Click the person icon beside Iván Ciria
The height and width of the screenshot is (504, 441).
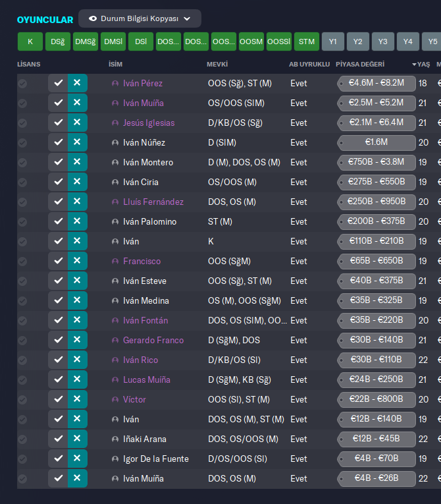pos(115,182)
